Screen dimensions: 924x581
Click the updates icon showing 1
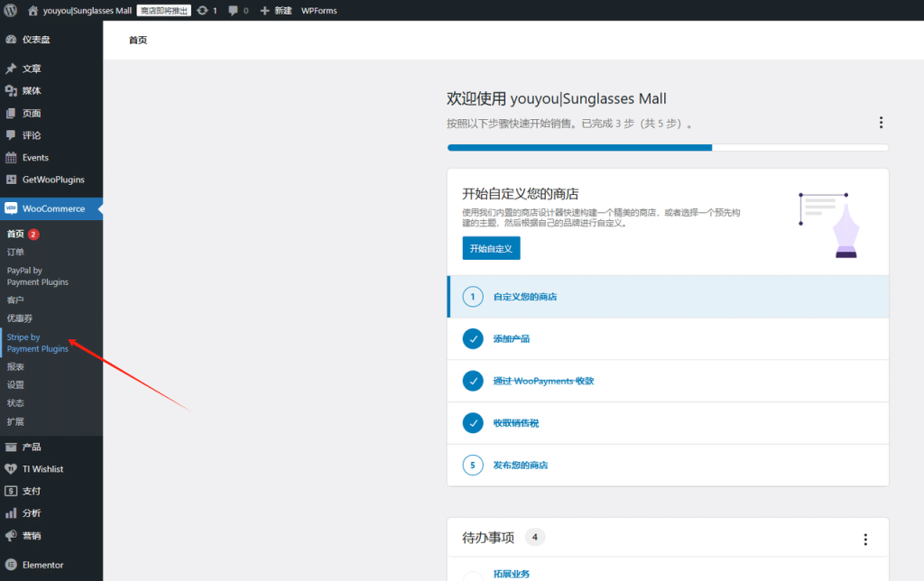coord(203,10)
